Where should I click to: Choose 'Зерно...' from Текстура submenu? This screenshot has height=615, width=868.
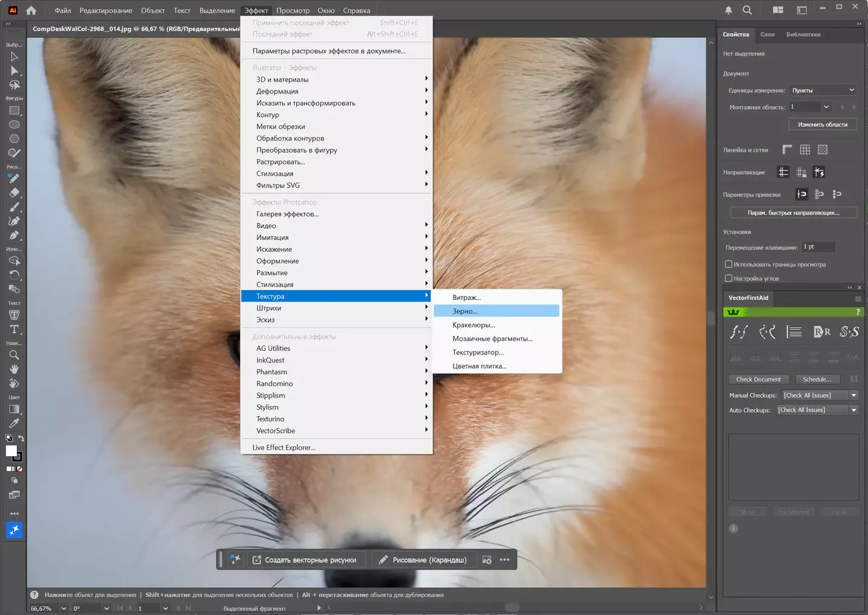(465, 311)
